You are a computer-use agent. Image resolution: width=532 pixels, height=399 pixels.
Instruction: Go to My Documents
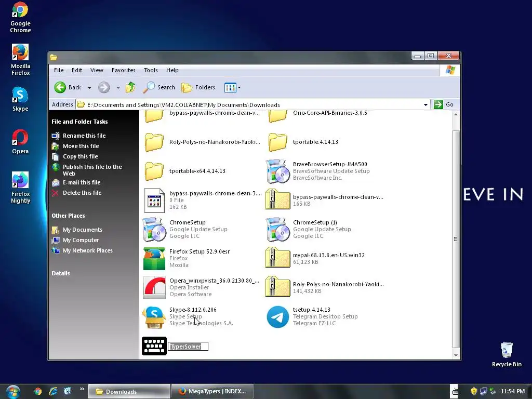(x=83, y=230)
